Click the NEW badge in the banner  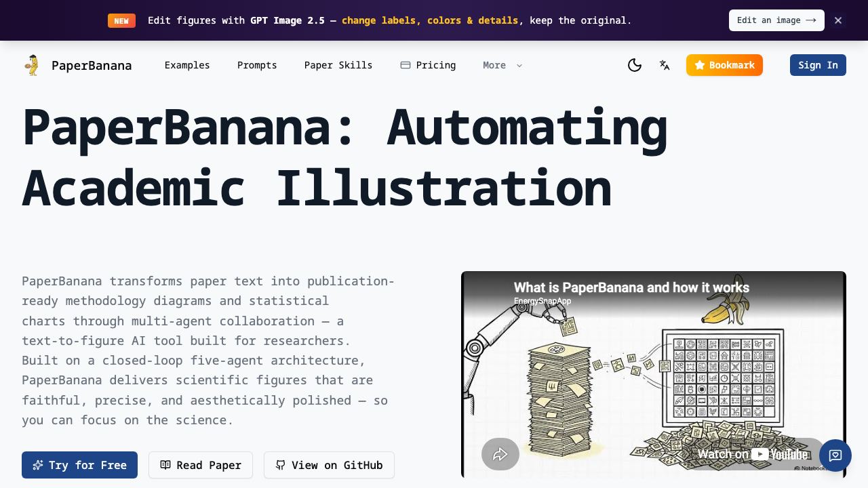tap(121, 21)
